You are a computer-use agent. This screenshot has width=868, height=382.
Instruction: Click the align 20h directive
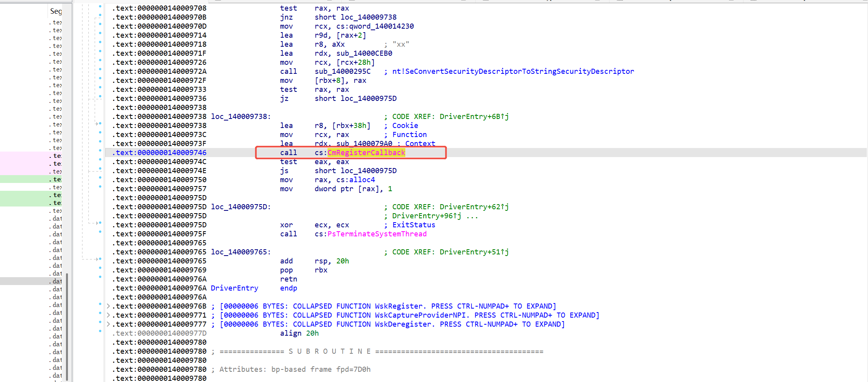299,333
